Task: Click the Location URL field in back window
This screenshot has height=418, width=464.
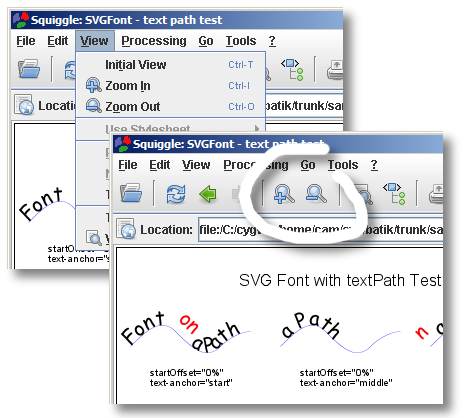Action: click(304, 106)
